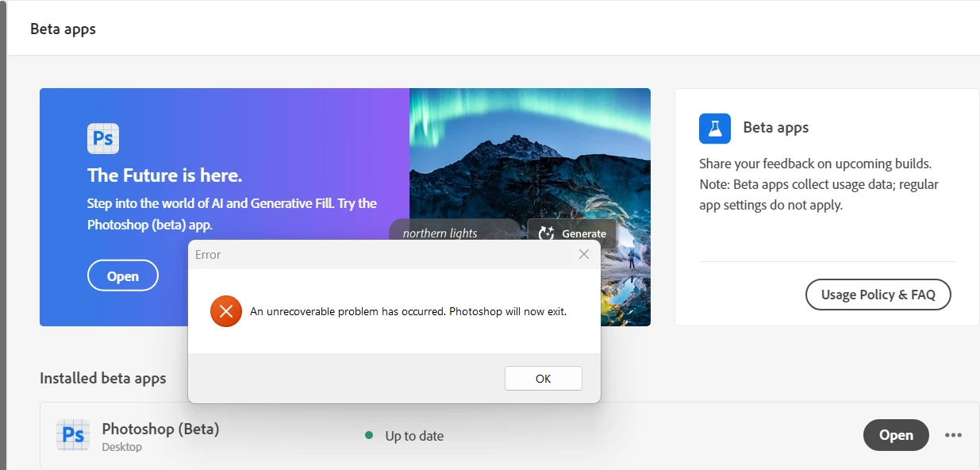Click the northern lights prompt field
The image size is (980, 470).
(454, 231)
